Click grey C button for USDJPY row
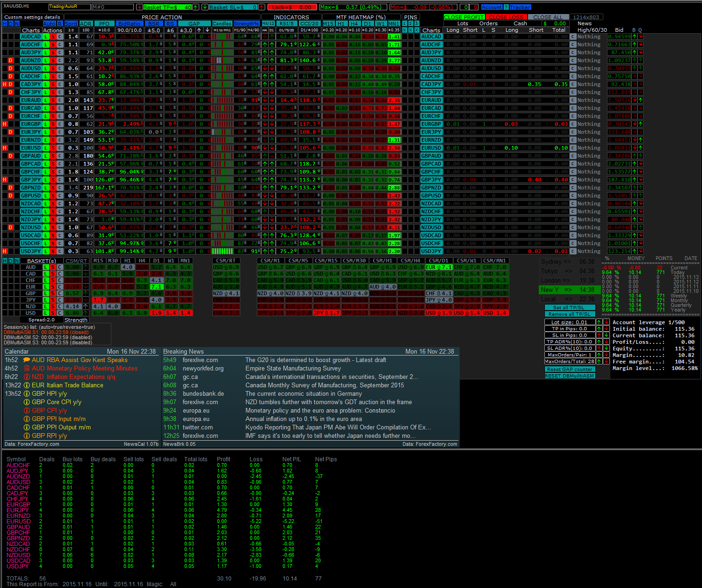Viewport: 702px width, 588px height. click(x=60, y=251)
